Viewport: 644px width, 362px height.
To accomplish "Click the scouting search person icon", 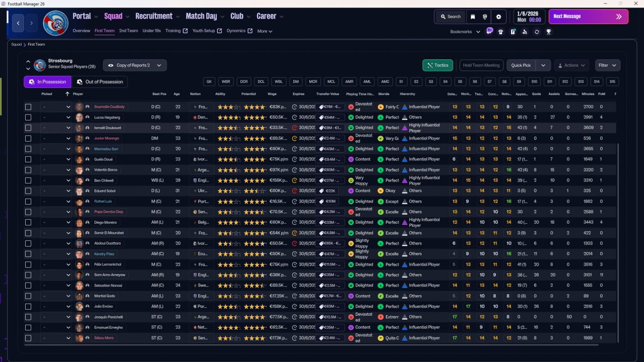I will coord(525,32).
